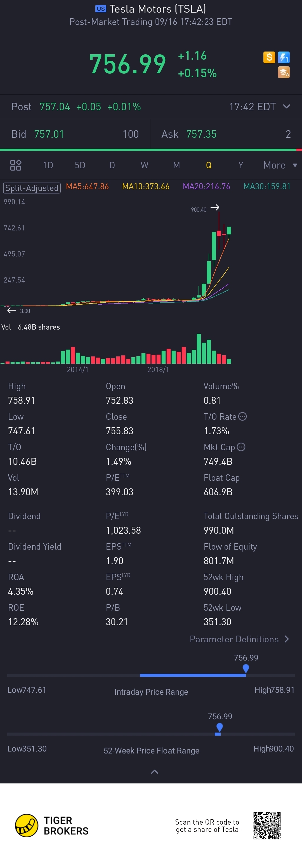Tap the MA20:216.76 indicator label
This screenshot has width=302, height=868.
pos(206,186)
